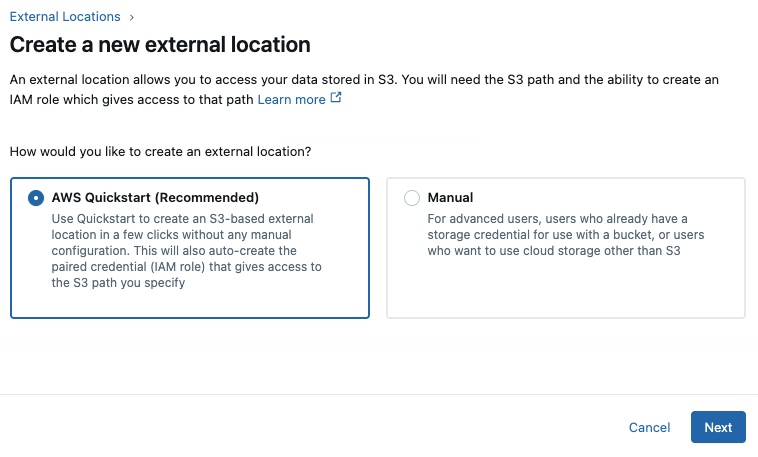This screenshot has height=457, width=758.
Task: Click the intro paragraph about S3 access
Action: [x=380, y=79]
